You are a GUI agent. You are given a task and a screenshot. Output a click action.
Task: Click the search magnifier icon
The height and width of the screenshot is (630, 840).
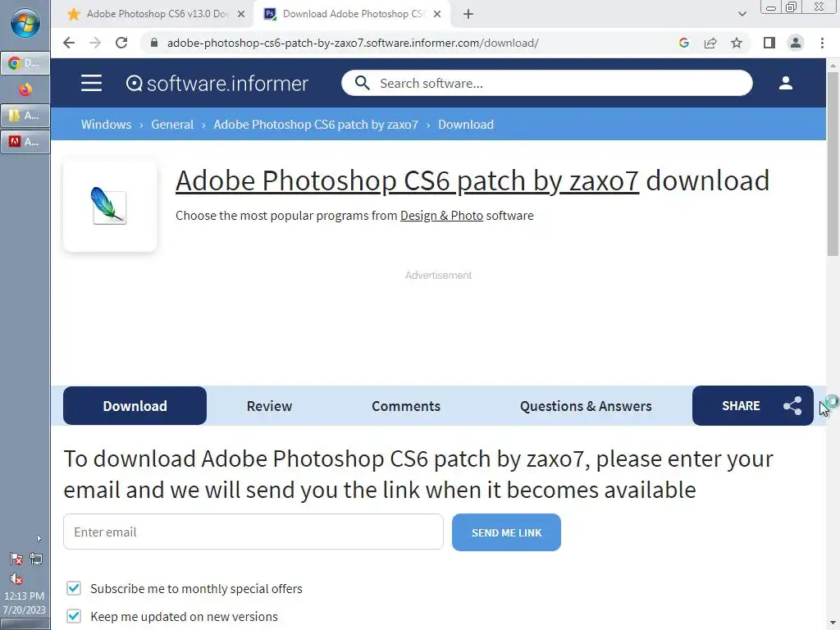click(362, 83)
